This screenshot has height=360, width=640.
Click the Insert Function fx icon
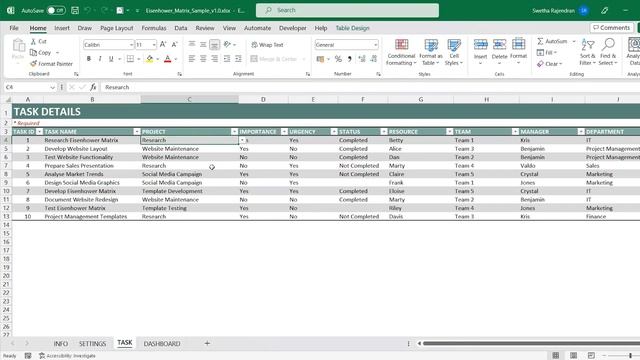[x=93, y=87]
